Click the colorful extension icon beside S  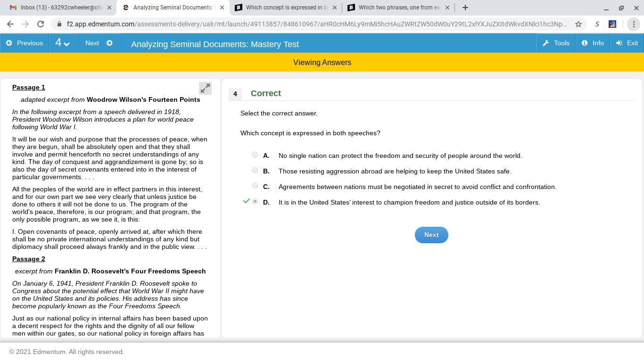coord(612,24)
